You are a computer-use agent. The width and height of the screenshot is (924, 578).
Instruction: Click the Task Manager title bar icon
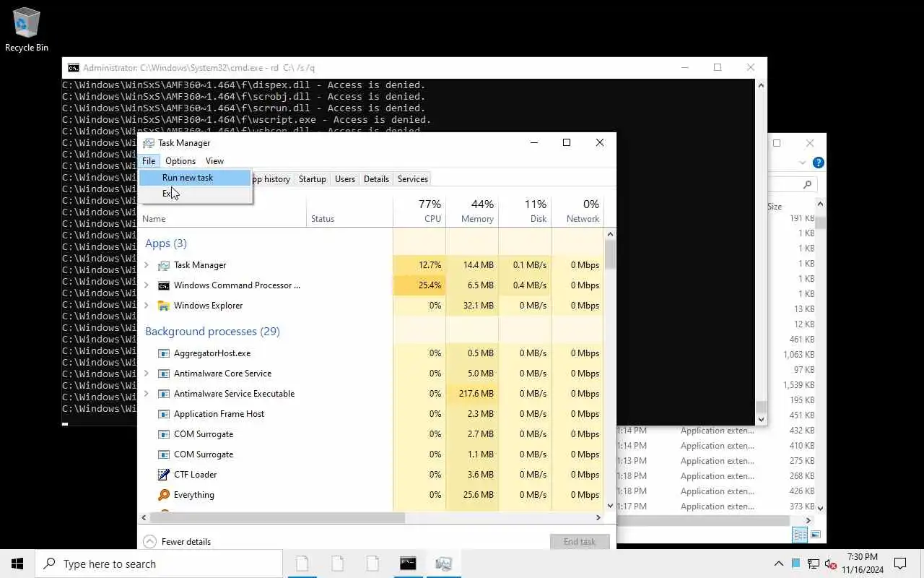coord(149,143)
